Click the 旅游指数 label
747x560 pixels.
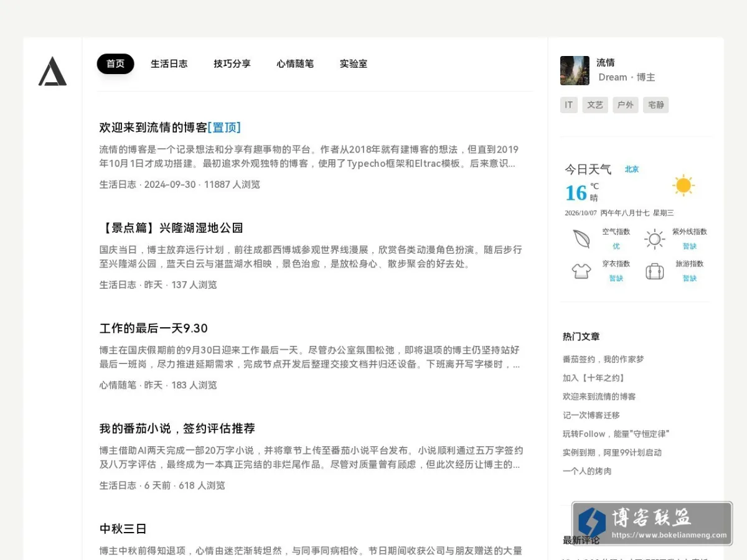(689, 263)
